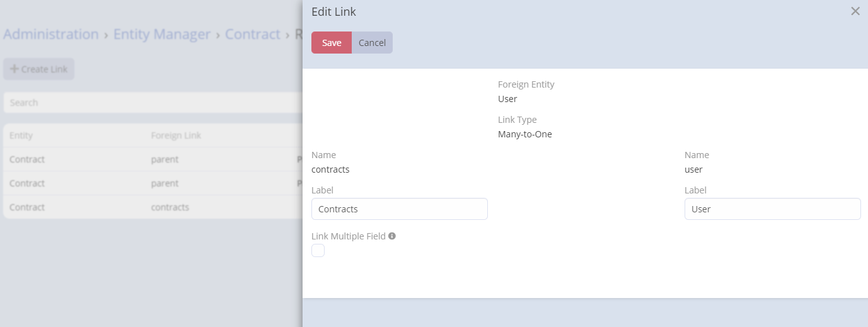This screenshot has height=327, width=868.
Task: Focus the Contracts label input field
Action: 400,209
